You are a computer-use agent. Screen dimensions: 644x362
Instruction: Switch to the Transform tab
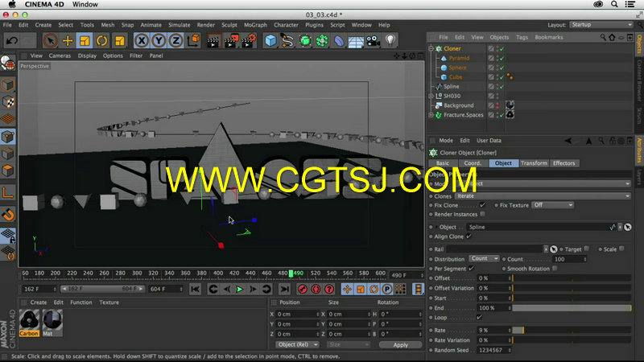point(534,163)
